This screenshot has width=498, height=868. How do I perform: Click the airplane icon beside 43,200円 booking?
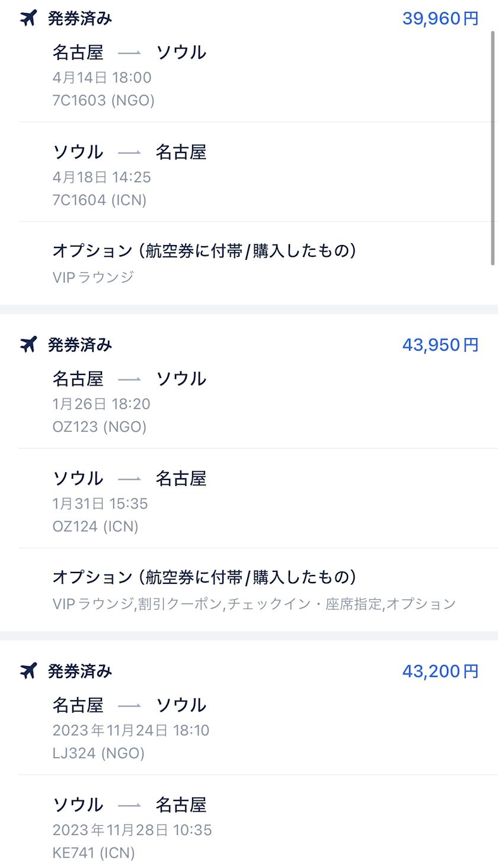[x=28, y=671]
